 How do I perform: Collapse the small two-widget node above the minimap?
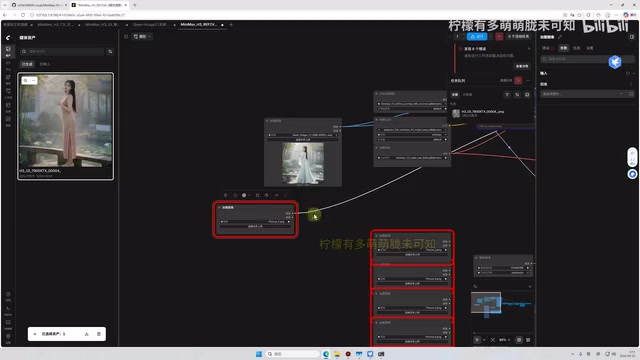click(x=476, y=258)
